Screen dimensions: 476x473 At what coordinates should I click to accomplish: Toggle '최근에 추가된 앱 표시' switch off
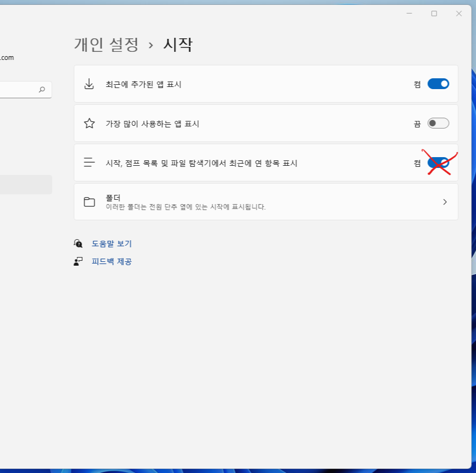click(438, 84)
